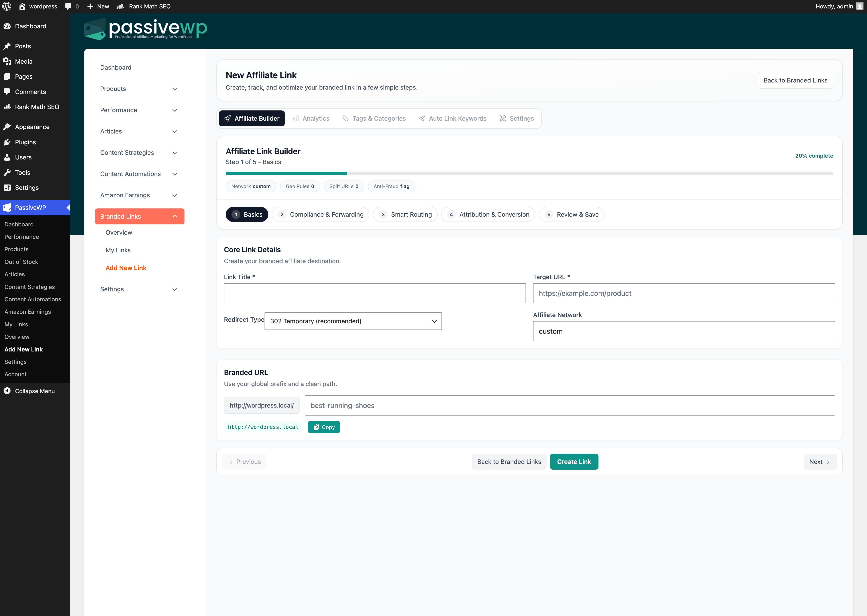Click inside the Link Title input field
Screen dimensions: 867x616
click(x=375, y=293)
